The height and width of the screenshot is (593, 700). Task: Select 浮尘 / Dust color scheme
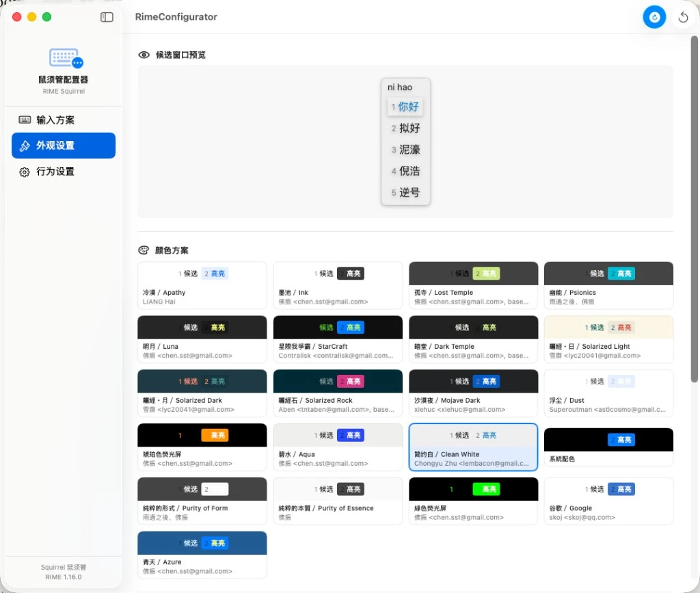608,393
